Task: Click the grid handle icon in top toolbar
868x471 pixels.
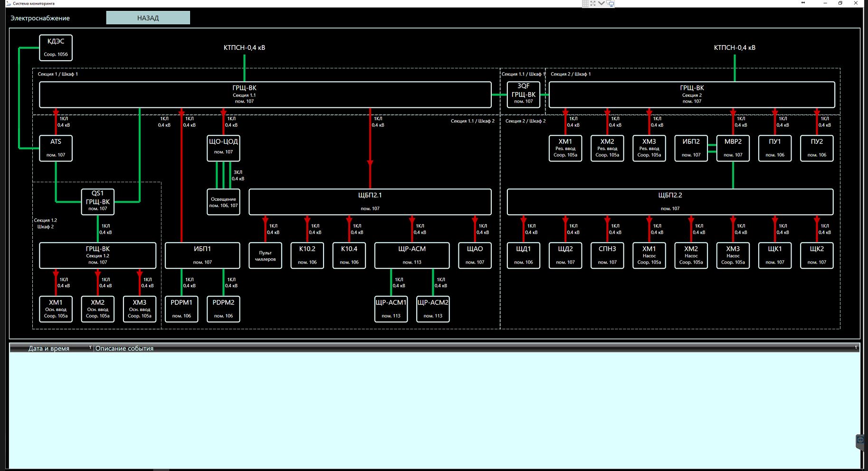Action: point(585,3)
